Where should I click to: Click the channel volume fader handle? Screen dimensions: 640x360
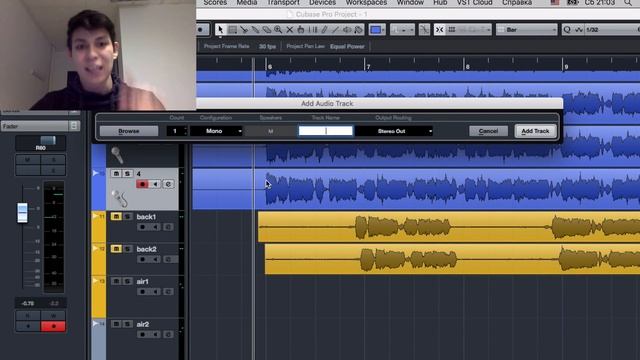point(22,213)
